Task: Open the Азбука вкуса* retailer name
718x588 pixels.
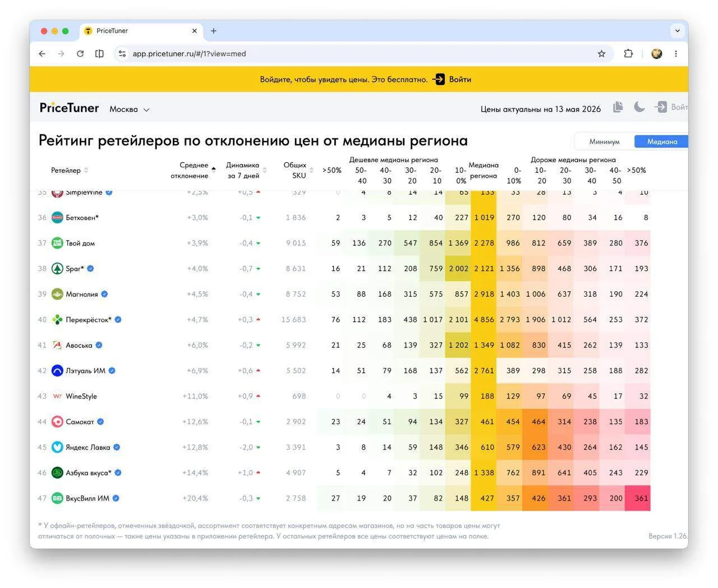Action: click(x=89, y=473)
